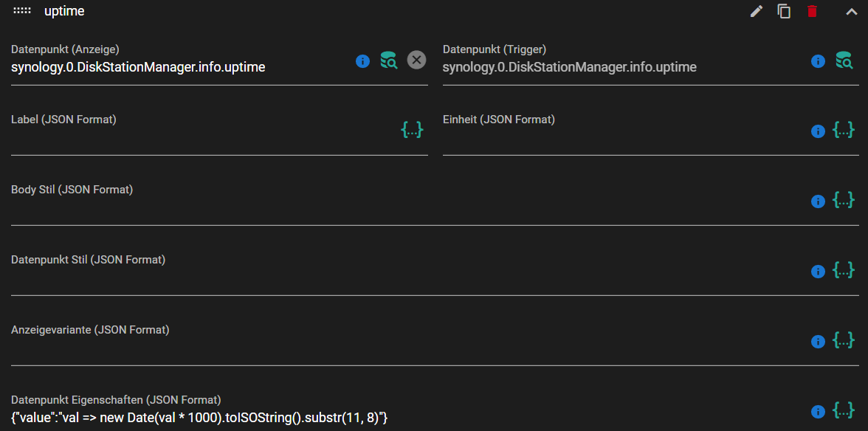868x431 pixels.
Task: Open object browser for Datenpunkt (Anzeige)
Action: [388, 60]
